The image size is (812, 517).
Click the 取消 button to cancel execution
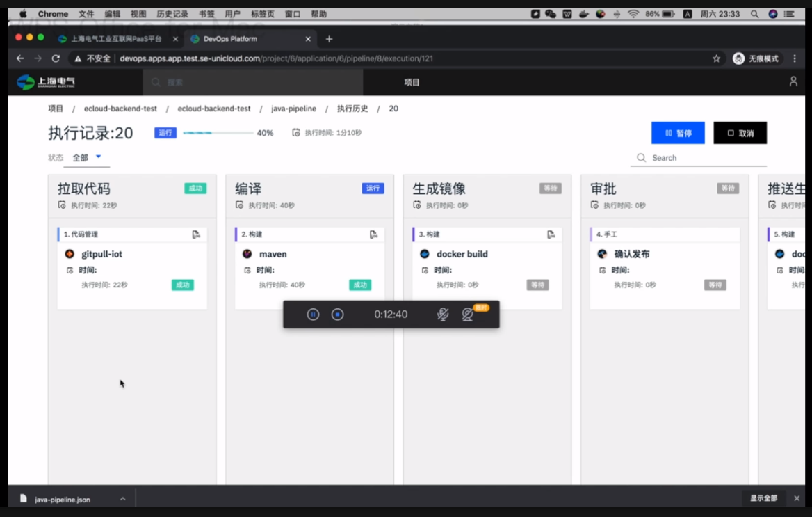tap(740, 132)
